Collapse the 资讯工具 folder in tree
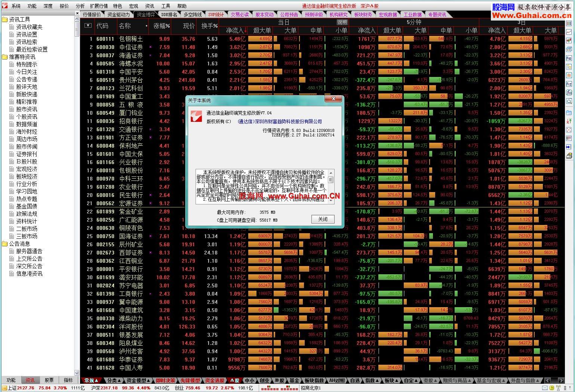 pos(4,19)
